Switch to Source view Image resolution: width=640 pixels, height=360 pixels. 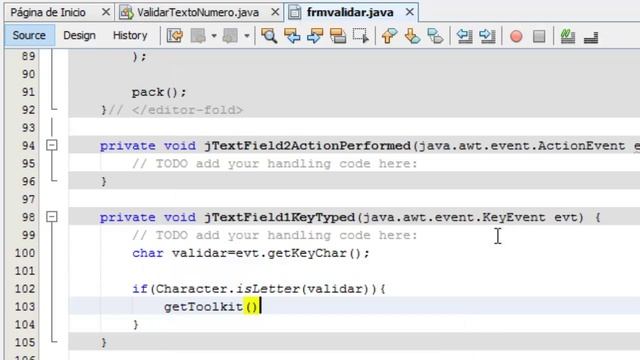click(x=29, y=36)
